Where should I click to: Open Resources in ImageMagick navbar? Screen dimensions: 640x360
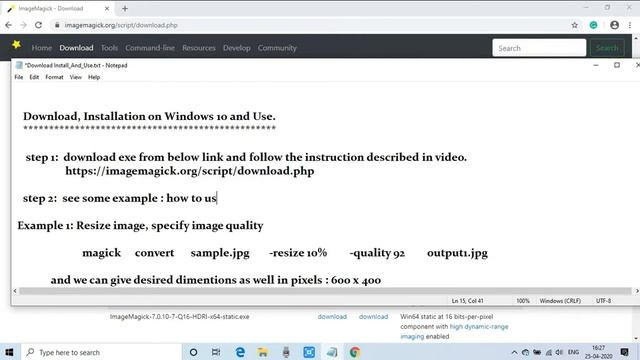199,48
